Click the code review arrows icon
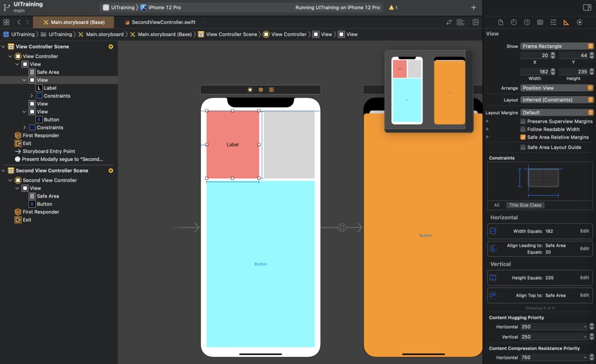Image resolution: width=596 pixels, height=364 pixels. [449, 22]
